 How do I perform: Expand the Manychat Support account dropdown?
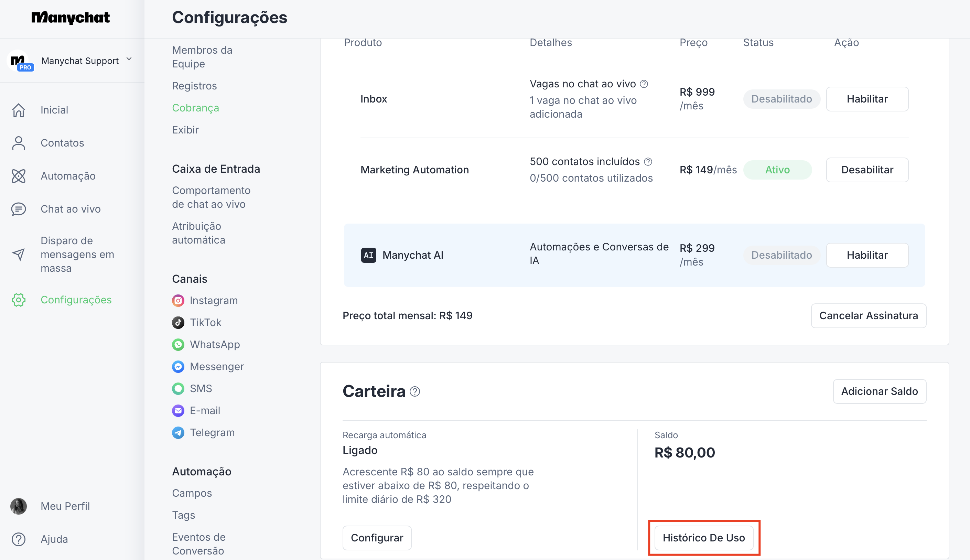[x=129, y=59]
